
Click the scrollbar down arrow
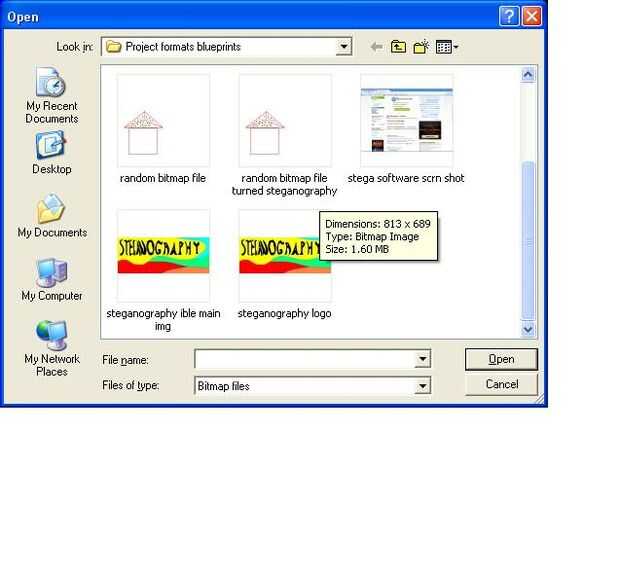(528, 329)
